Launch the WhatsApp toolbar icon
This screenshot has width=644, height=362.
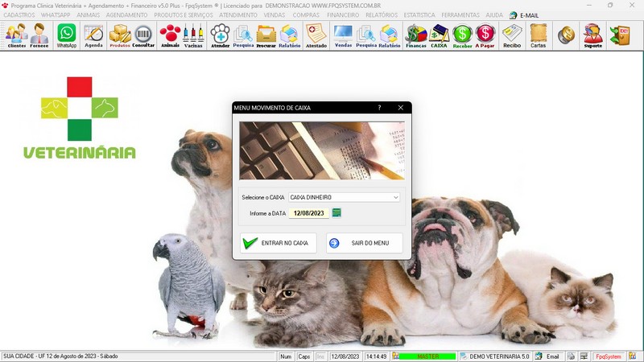click(67, 35)
